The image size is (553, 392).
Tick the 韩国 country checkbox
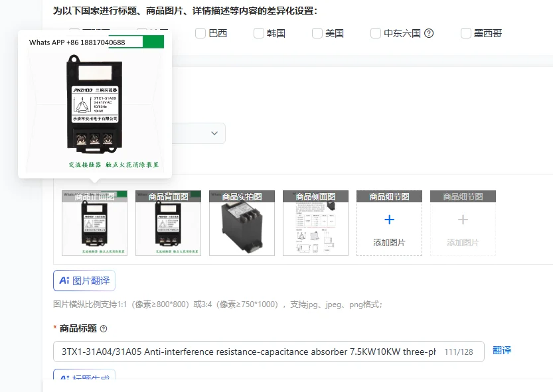(259, 33)
